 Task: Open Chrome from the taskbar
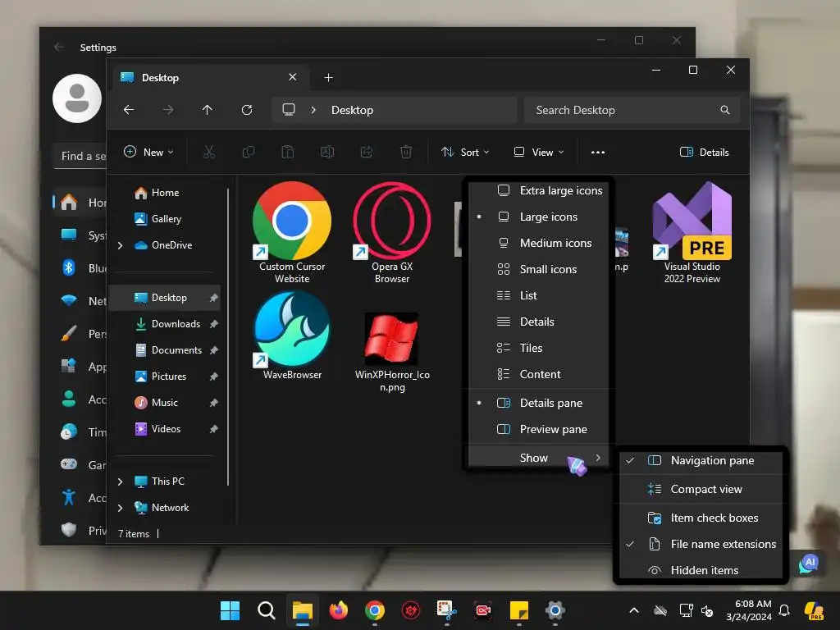click(374, 610)
